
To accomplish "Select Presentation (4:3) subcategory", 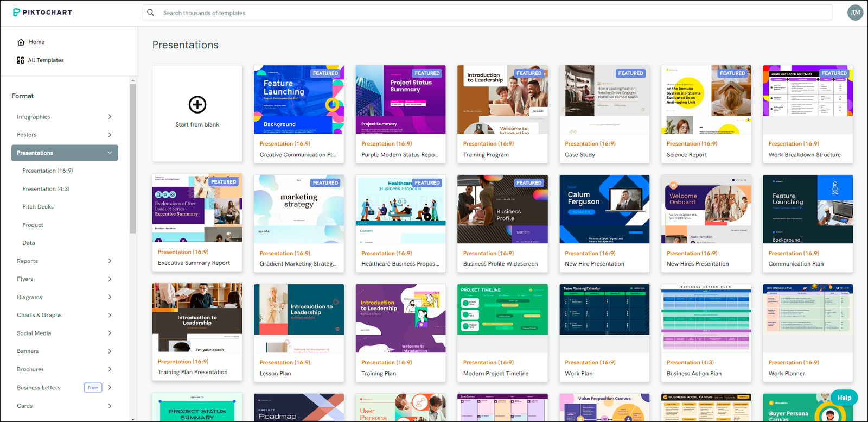I will tap(46, 189).
